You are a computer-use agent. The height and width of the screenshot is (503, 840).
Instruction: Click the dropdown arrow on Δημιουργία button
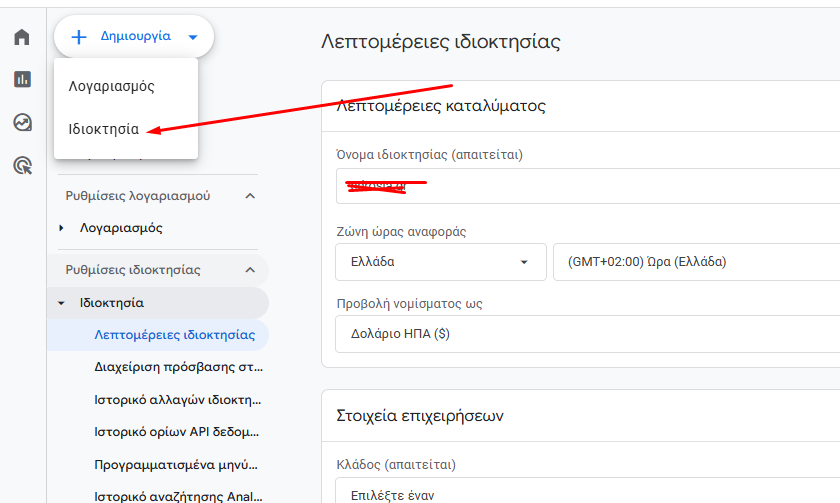193,37
